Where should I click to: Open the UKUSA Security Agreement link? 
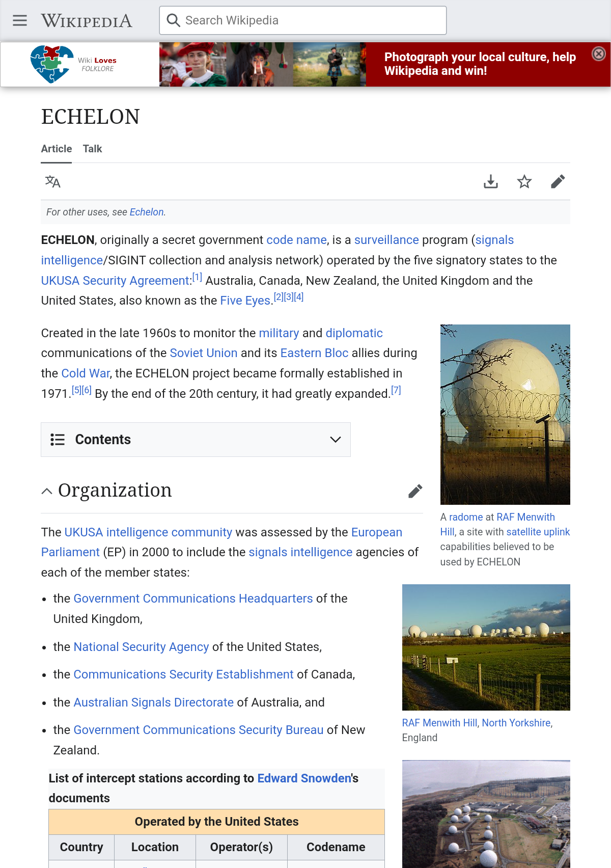pyautogui.click(x=116, y=281)
